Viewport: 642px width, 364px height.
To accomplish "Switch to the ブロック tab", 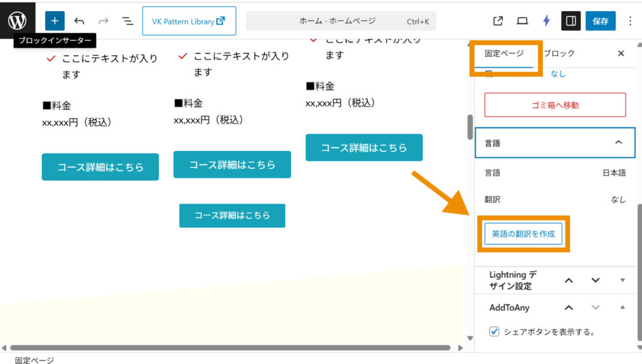I will coord(559,53).
